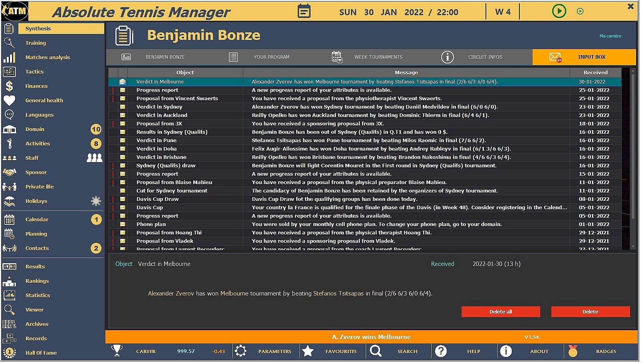Click the Staff people icon

click(x=10, y=158)
